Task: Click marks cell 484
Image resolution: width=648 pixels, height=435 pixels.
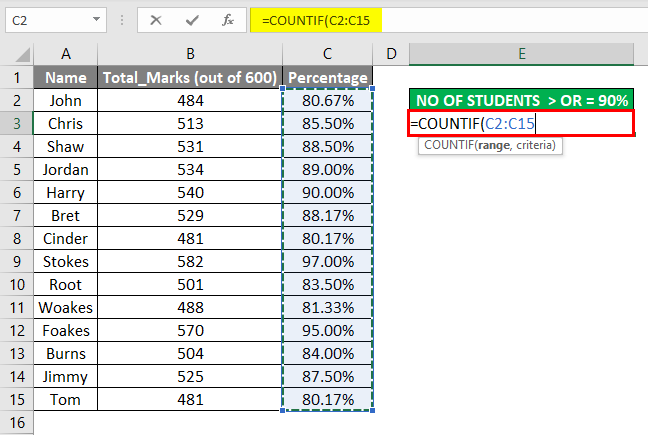Action: click(190, 100)
